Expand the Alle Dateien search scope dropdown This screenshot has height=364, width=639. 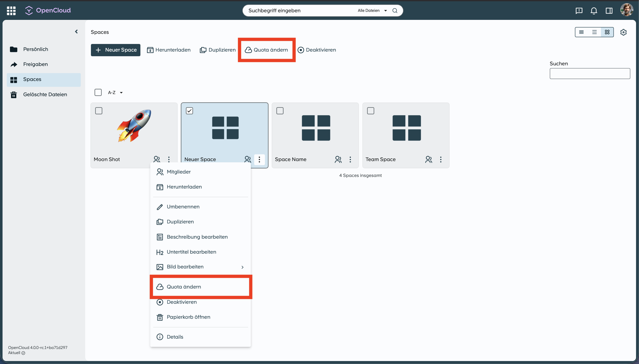(x=372, y=11)
